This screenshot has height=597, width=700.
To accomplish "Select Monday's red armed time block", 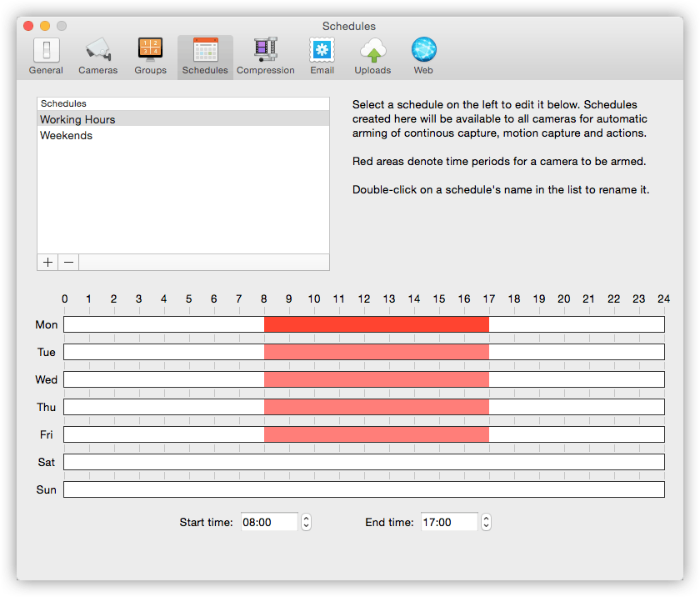I will point(377,324).
